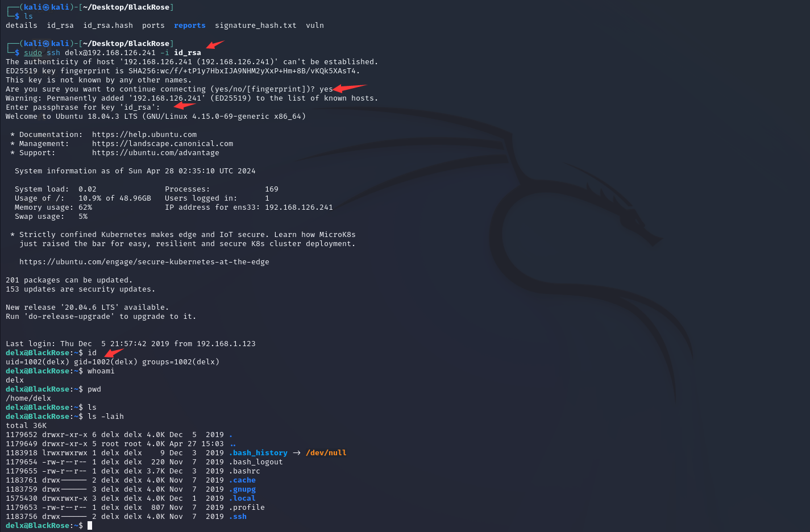Click the uid=1002(delx) id output line
This screenshot has width=810, height=532.
click(x=113, y=362)
